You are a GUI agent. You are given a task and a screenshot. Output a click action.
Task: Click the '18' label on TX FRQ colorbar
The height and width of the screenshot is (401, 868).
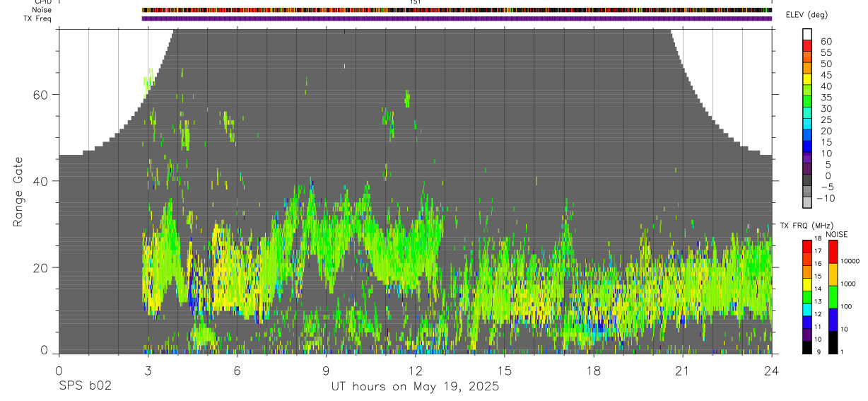coord(818,239)
